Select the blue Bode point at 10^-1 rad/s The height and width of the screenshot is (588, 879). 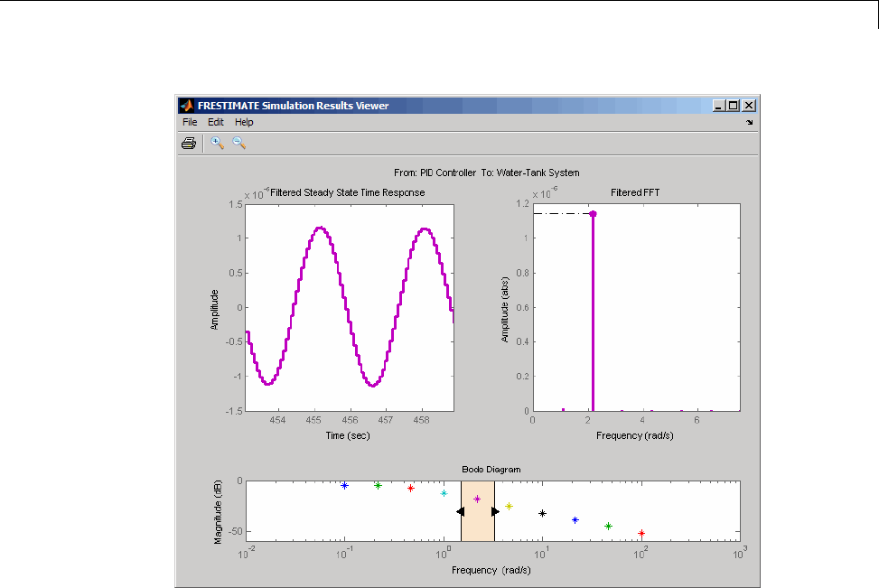[x=345, y=485]
